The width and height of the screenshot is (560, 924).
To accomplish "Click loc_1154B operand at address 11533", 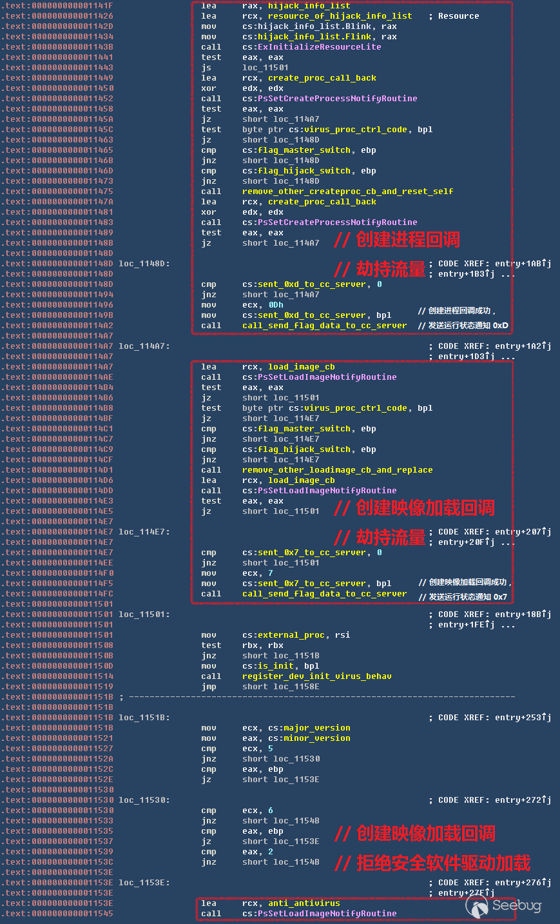I will [x=296, y=821].
